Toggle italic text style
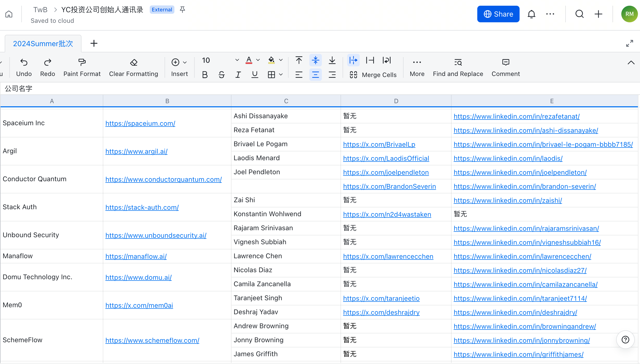This screenshot has width=640, height=364. point(238,75)
